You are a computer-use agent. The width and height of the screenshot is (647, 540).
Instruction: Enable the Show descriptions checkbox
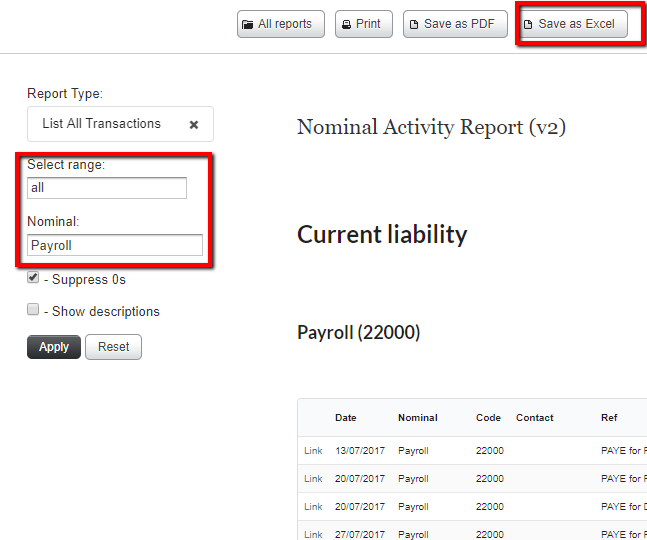tap(34, 310)
